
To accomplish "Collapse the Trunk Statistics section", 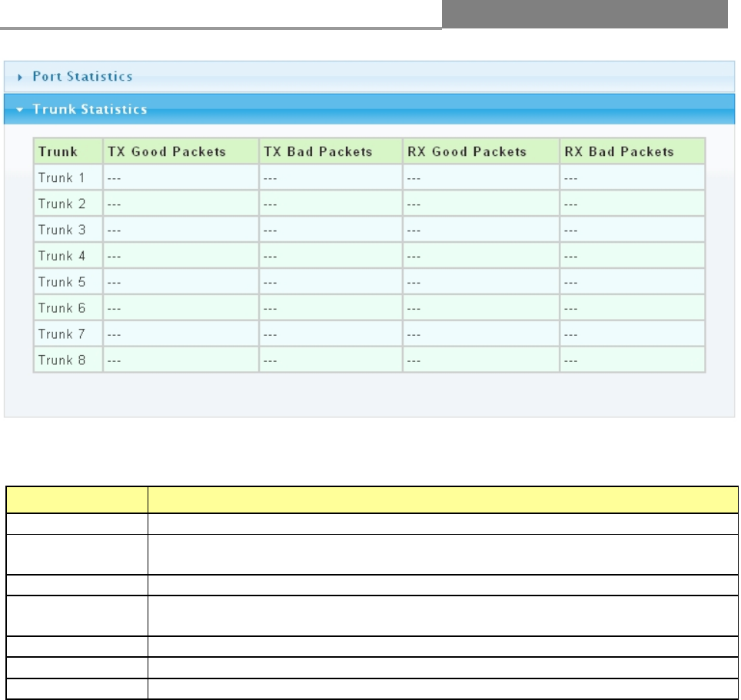I will tap(369, 109).
